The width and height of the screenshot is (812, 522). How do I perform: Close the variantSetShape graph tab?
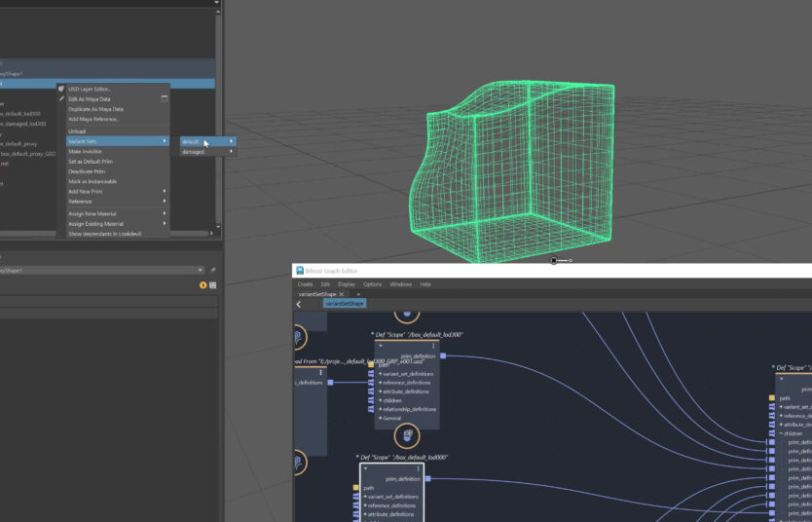point(342,294)
